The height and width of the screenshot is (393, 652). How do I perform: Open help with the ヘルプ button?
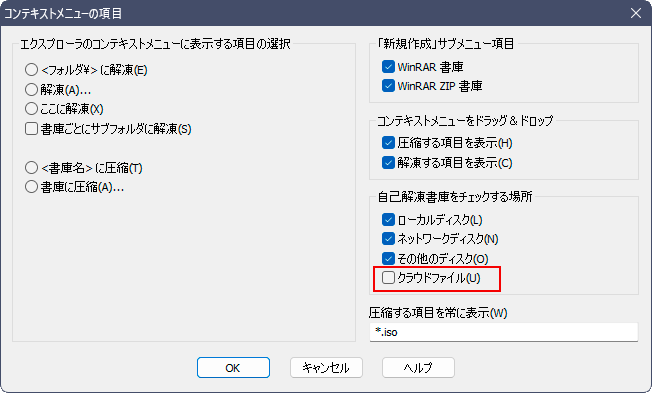click(x=418, y=368)
